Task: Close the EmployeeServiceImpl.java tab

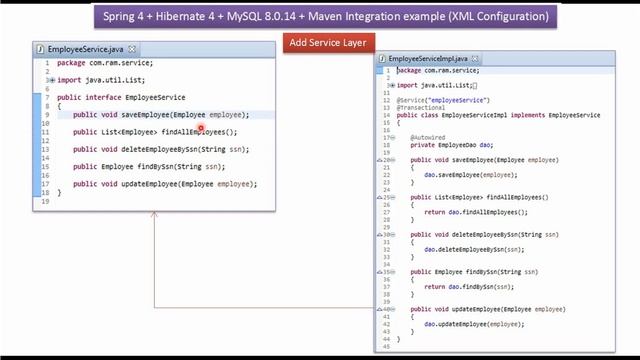Action: [x=475, y=59]
